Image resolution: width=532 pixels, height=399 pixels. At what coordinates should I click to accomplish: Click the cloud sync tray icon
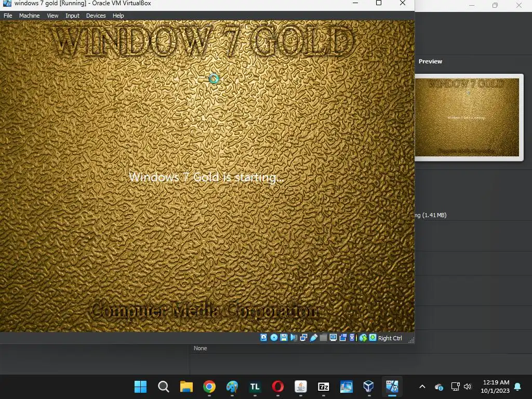438,387
